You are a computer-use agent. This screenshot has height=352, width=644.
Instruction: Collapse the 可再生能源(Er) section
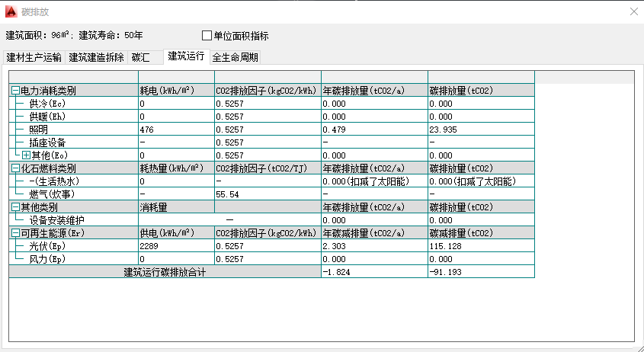[x=15, y=233]
